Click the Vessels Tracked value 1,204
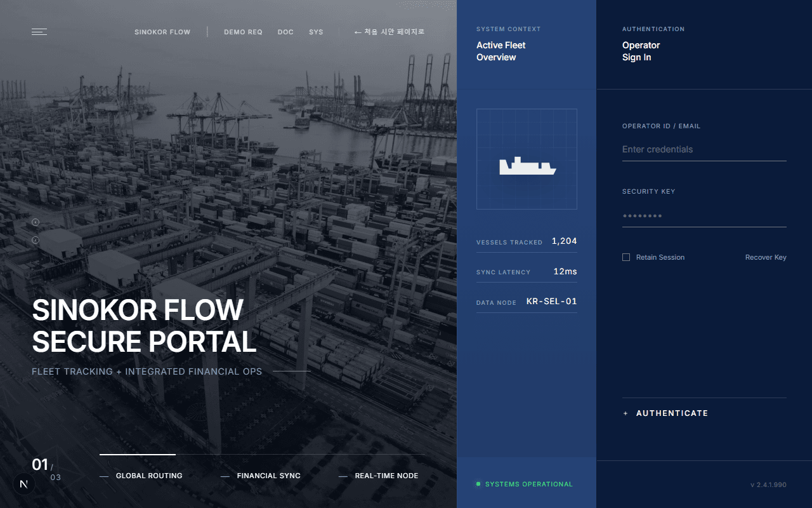812x508 pixels. tap(564, 241)
